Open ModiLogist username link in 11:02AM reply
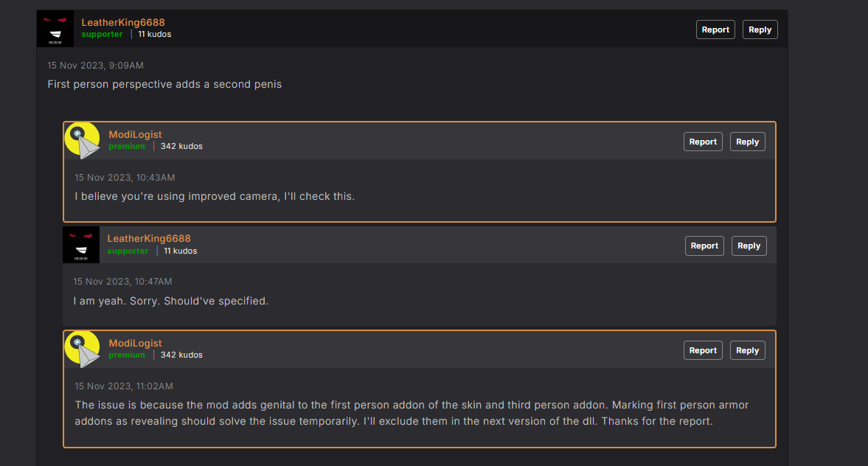This screenshot has width=868, height=466. point(135,343)
